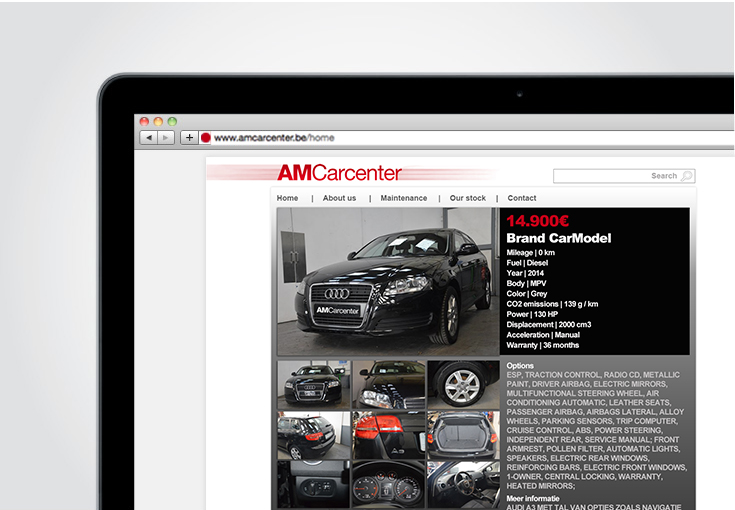Click the Meer informatie heading
Screen dimensions: 735x510
(x=533, y=499)
